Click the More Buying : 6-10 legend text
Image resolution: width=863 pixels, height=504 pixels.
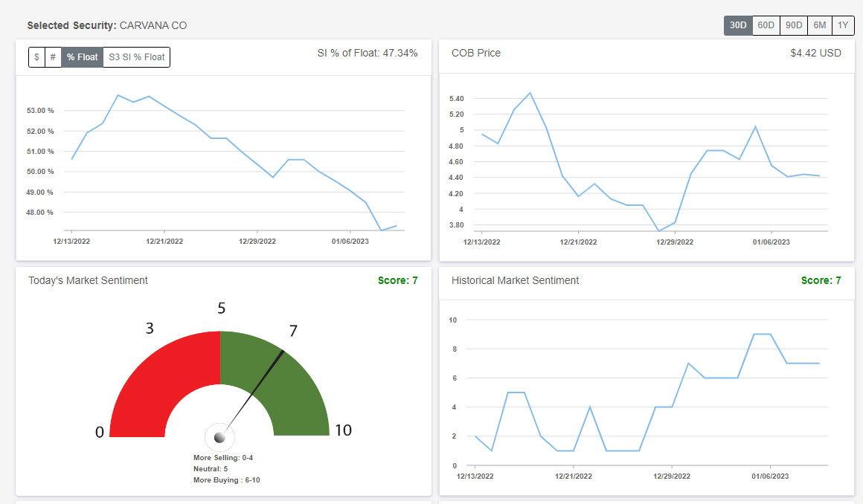(226, 479)
